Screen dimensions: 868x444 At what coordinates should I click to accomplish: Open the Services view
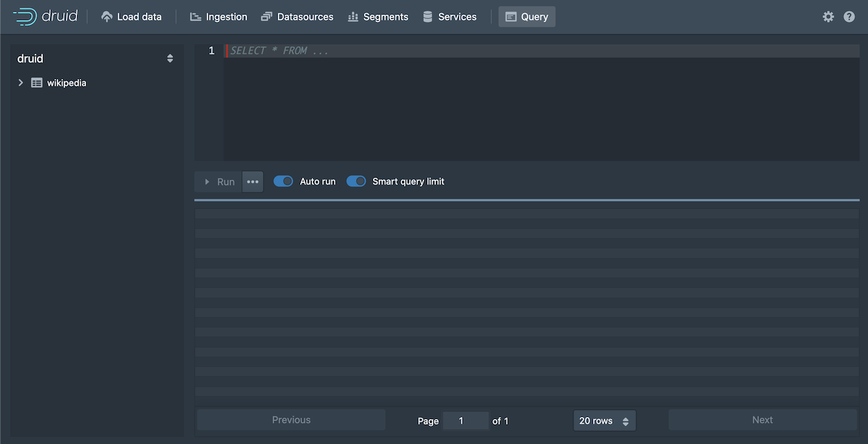450,17
